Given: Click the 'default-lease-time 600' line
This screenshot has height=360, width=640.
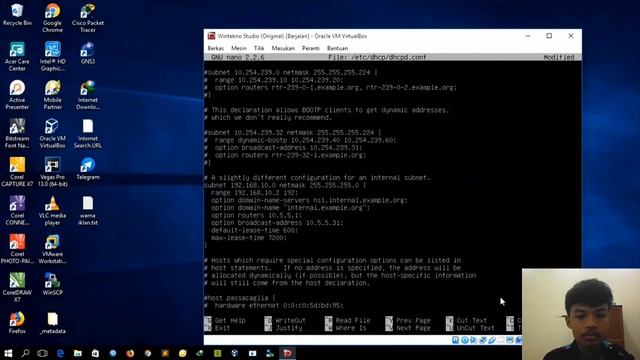Looking at the screenshot, I should click(255, 230).
